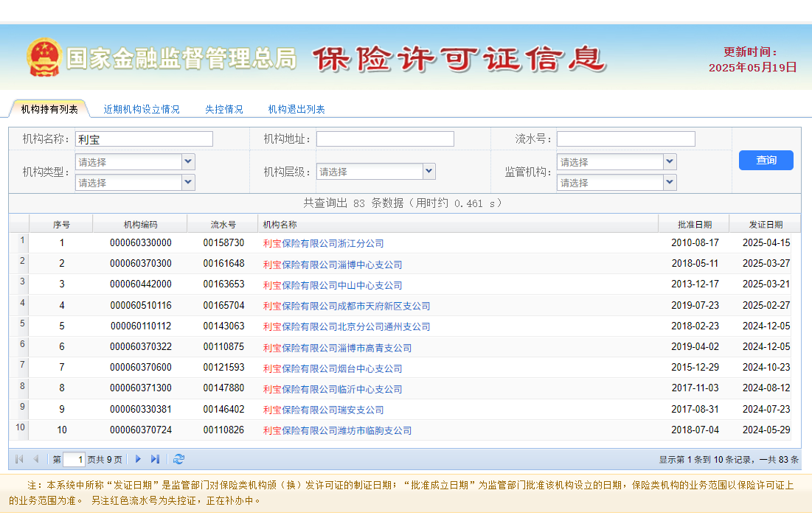Viewport: 812px width, 518px height.
Task: Expand the 机构层级 dropdown
Action: (428, 171)
